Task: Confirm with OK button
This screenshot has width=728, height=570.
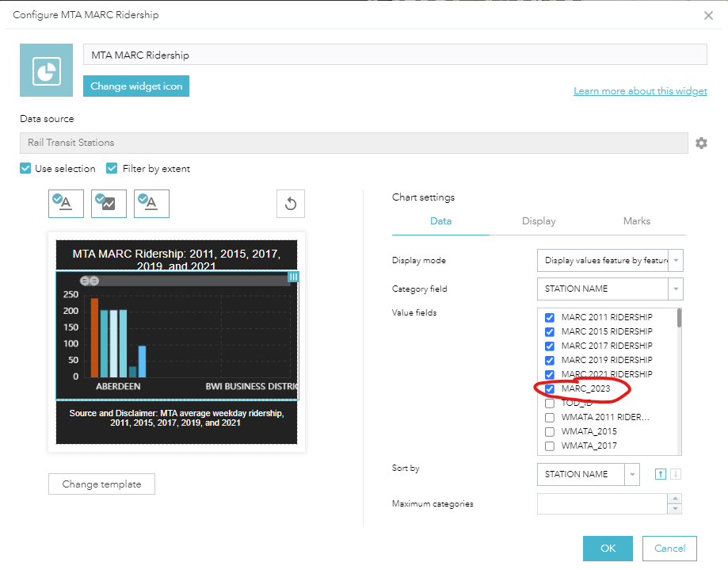Action: click(608, 548)
